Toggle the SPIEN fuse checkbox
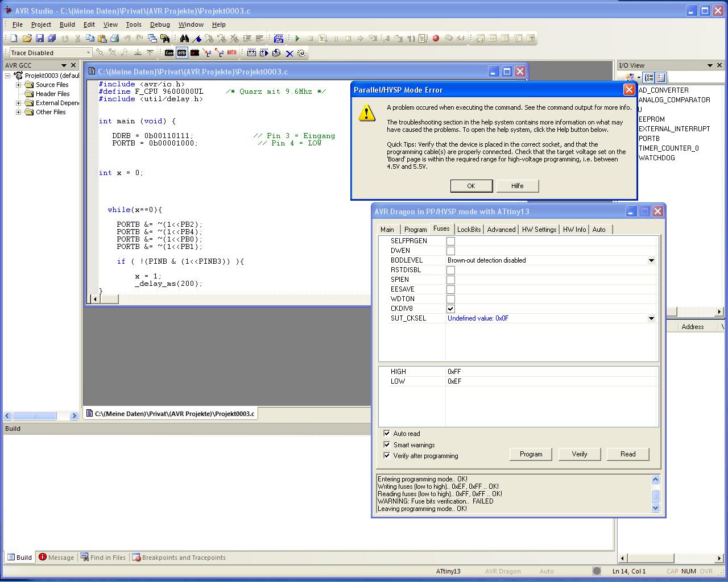 click(450, 280)
